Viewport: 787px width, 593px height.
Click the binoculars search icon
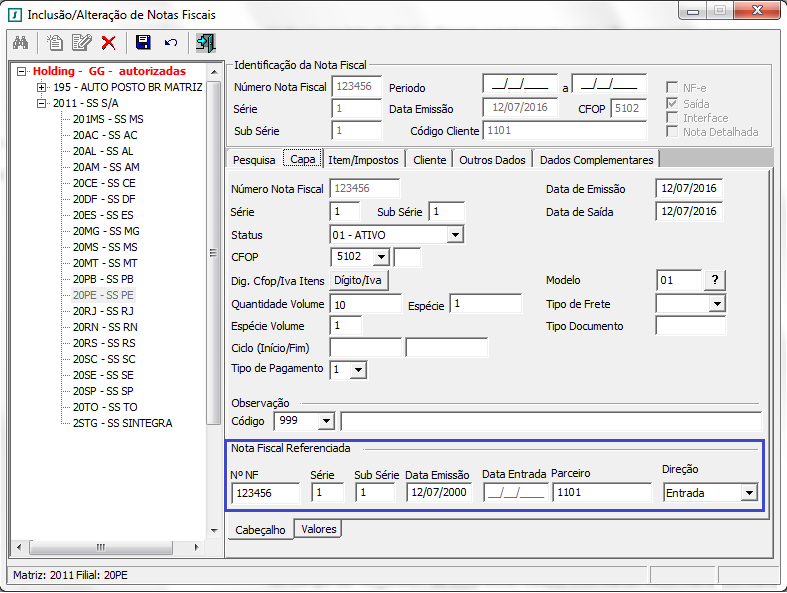pos(20,43)
